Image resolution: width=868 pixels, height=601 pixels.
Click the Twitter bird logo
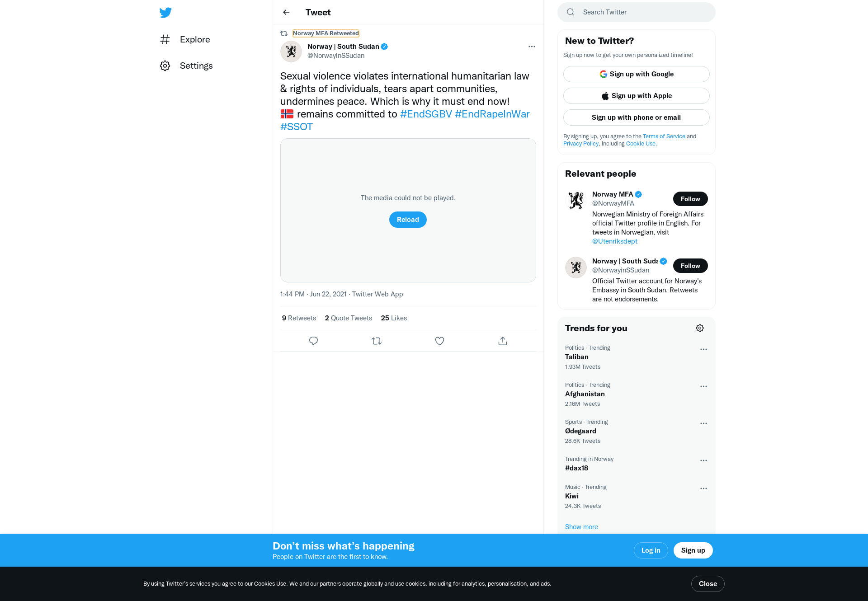pyautogui.click(x=165, y=13)
